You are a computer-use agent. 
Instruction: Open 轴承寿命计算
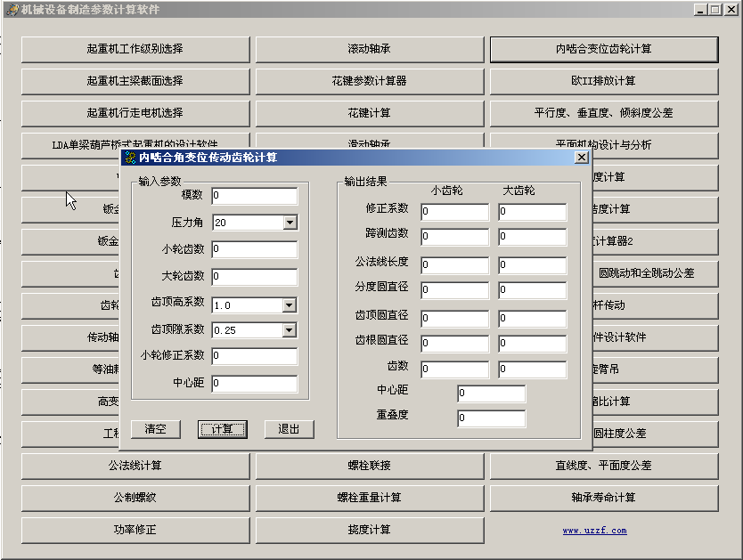[604, 498]
